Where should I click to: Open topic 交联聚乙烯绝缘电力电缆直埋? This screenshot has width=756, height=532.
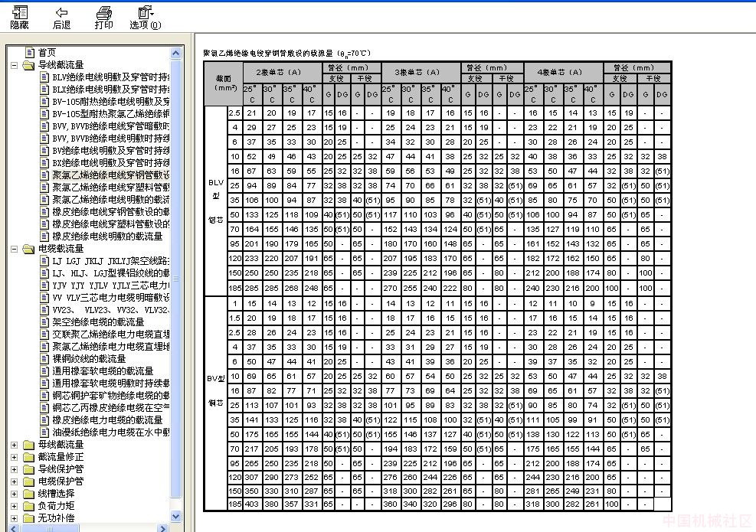click(x=111, y=335)
